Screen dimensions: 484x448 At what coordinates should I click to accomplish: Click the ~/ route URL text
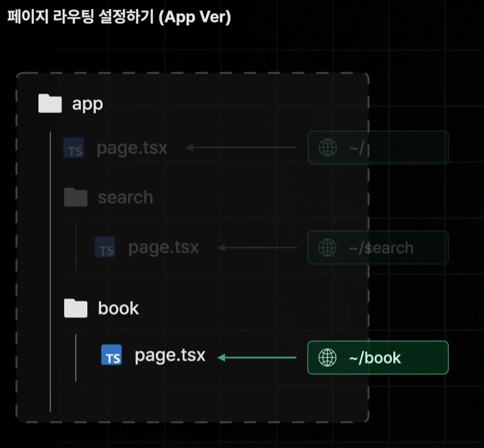pyautogui.click(x=357, y=149)
